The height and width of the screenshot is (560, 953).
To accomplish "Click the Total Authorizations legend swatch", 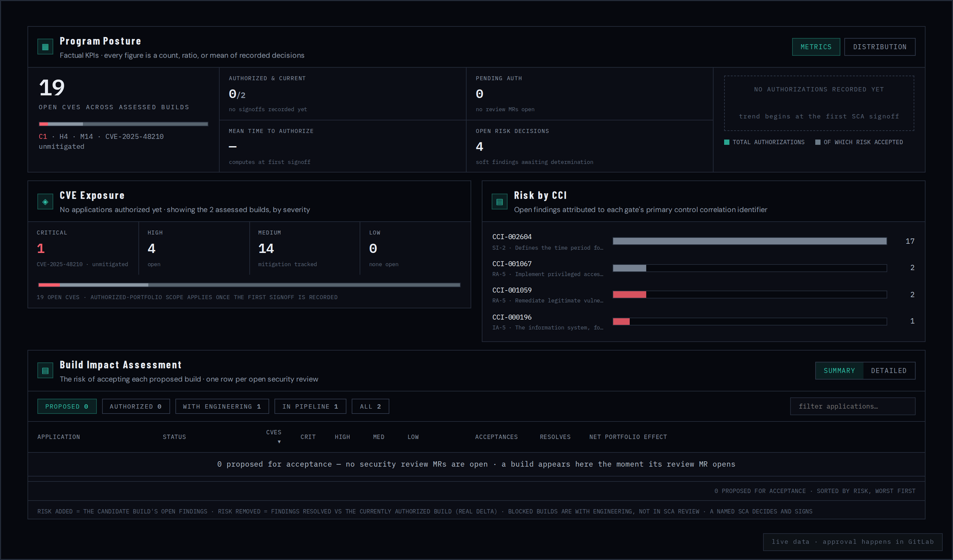I will tap(727, 143).
